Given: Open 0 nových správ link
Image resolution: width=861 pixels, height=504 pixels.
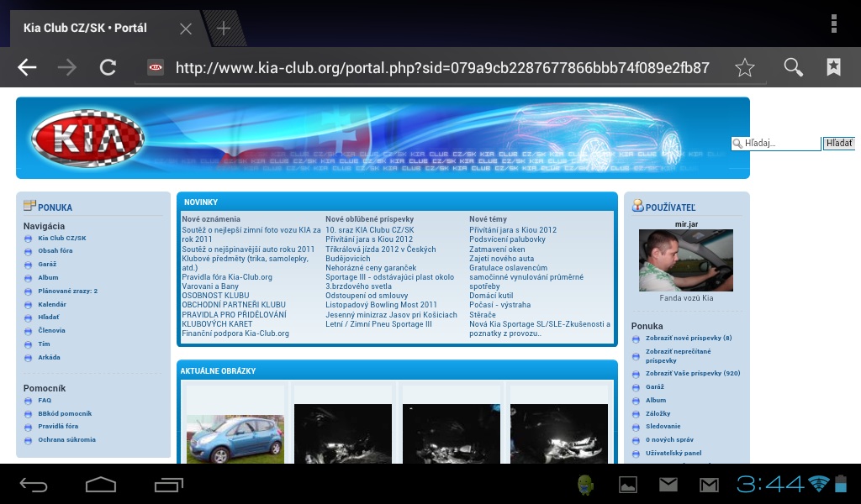Looking at the screenshot, I should (x=669, y=440).
